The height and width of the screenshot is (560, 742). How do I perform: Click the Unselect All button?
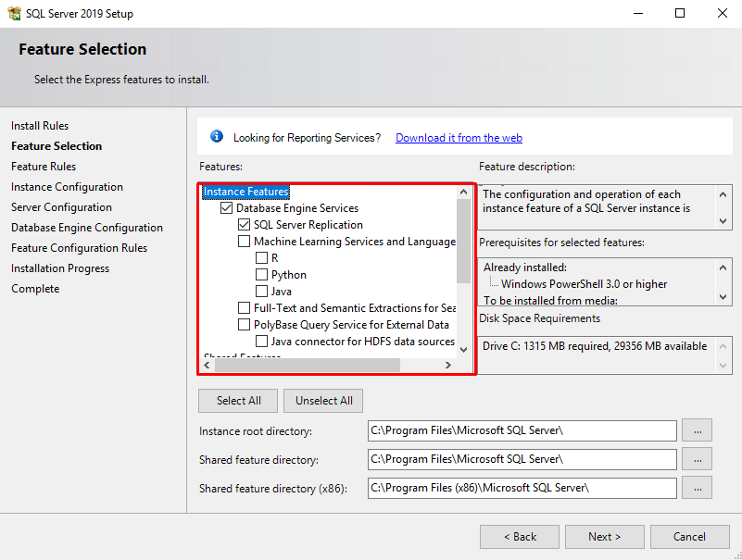(x=323, y=401)
